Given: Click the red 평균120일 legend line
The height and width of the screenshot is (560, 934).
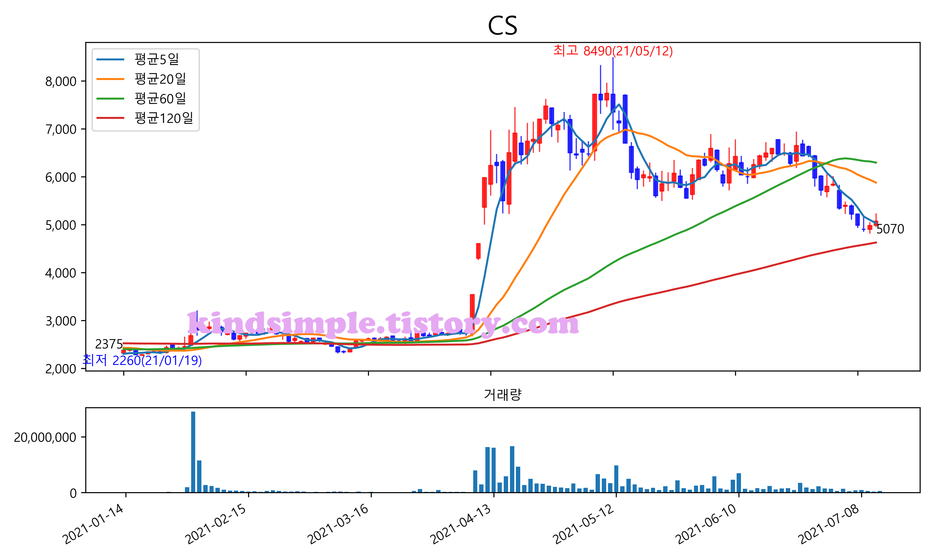Looking at the screenshot, I should pos(110,118).
